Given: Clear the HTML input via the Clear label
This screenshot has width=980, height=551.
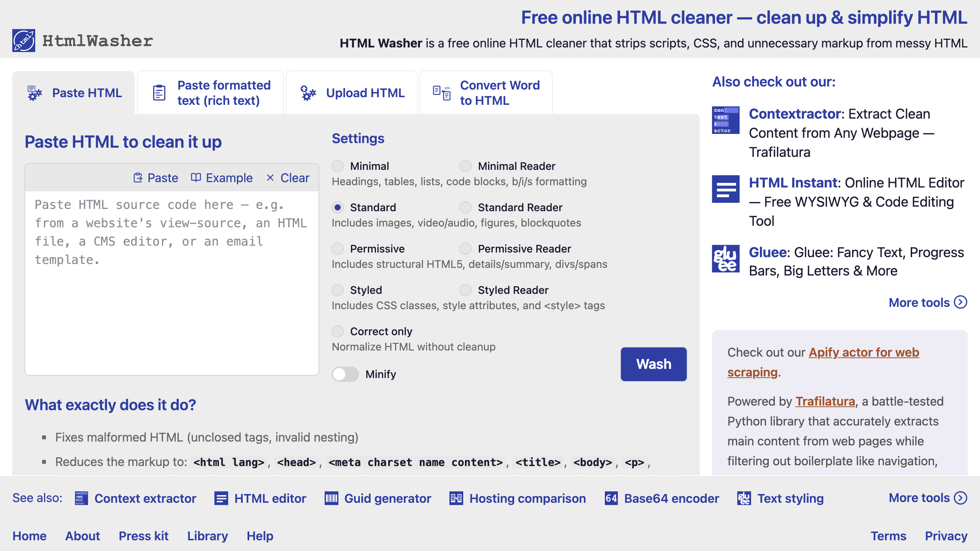Looking at the screenshot, I should 295,178.
